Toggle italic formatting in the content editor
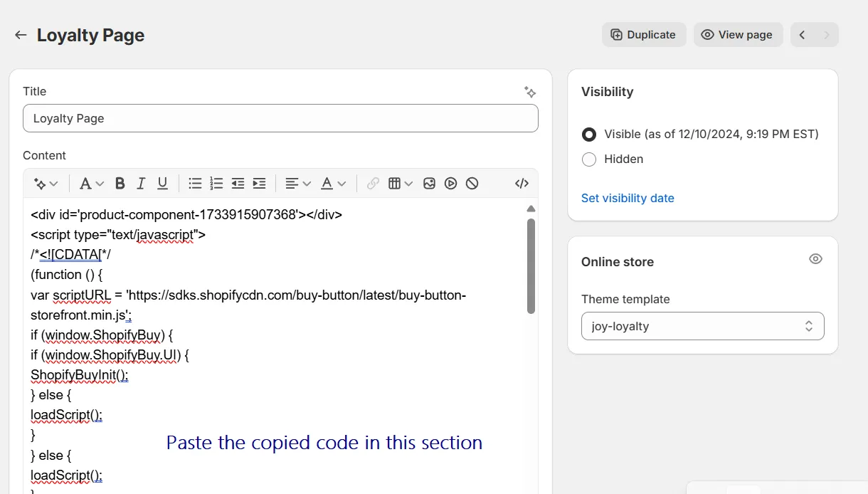 141,184
